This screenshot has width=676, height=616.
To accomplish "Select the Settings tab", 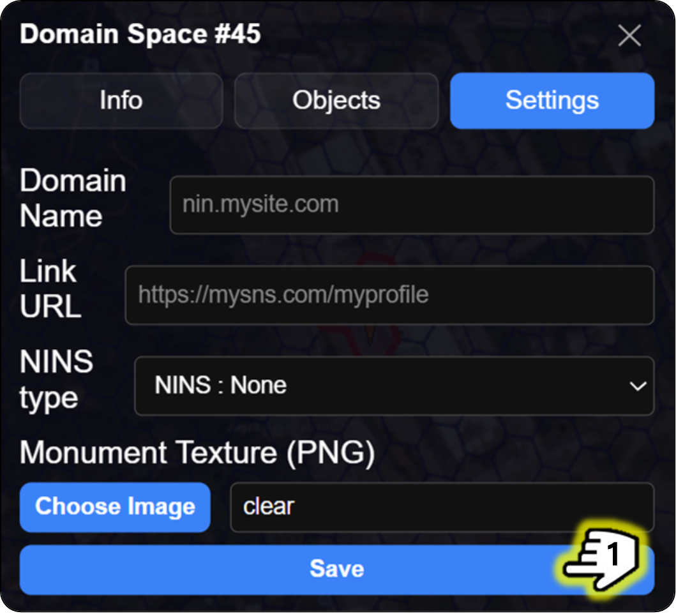I will point(552,101).
